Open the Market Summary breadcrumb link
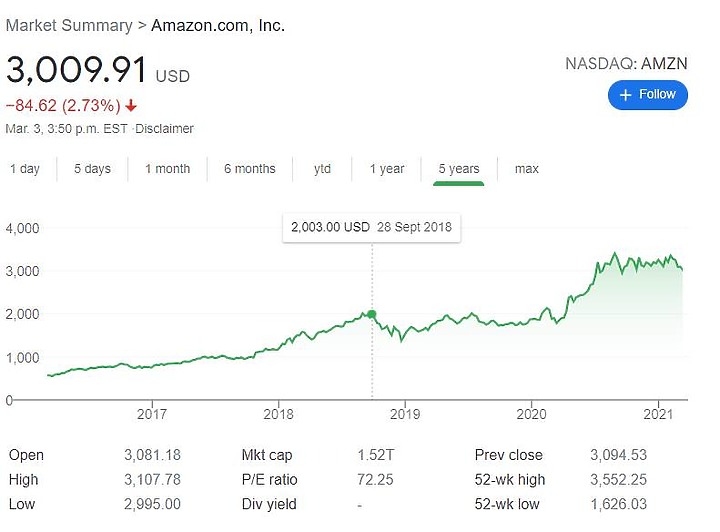This screenshot has height=532, width=720. (69, 26)
